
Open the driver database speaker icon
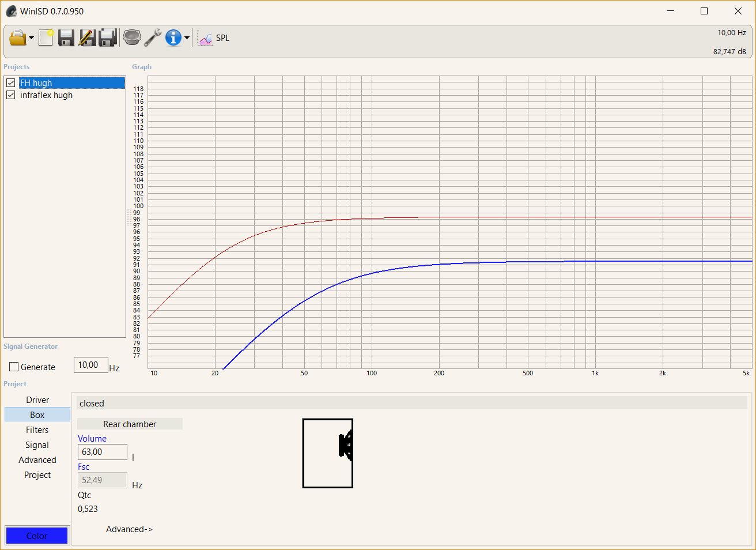[x=132, y=38]
